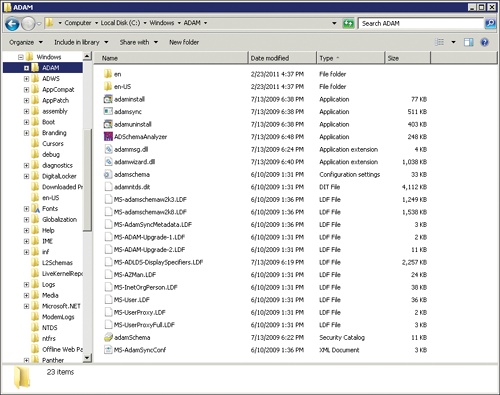The image size is (500, 395).
Task: Click the search magnifier icon
Action: (x=490, y=23)
